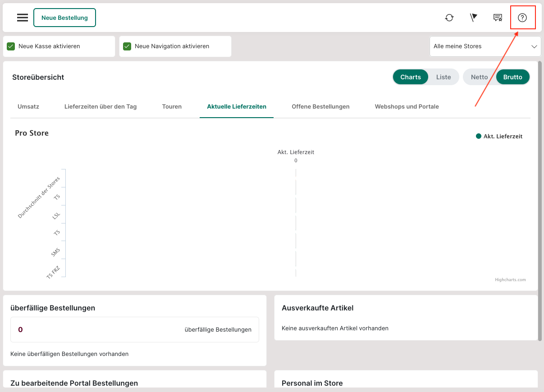Viewport: 544px width, 392px height.
Task: Uncheck Neue Navigation aktivieren checkbox
Action: 127,46
